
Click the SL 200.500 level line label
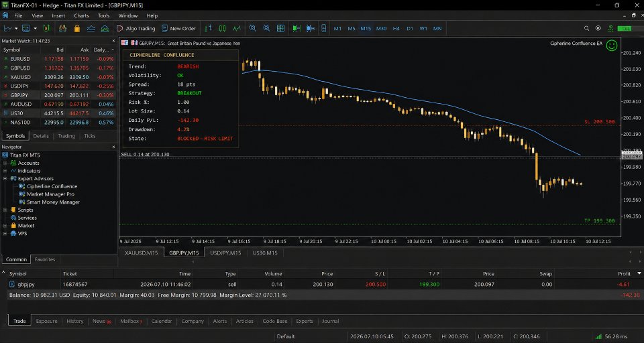click(x=599, y=122)
